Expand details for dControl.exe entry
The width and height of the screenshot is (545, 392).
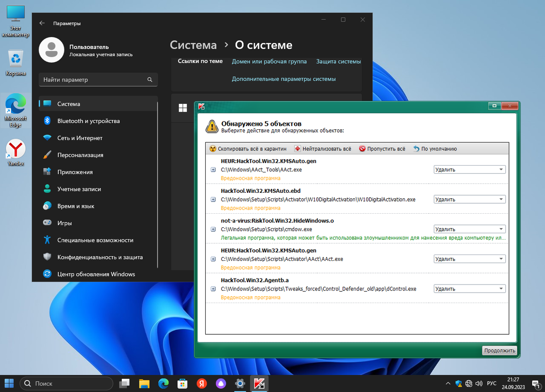(213, 289)
